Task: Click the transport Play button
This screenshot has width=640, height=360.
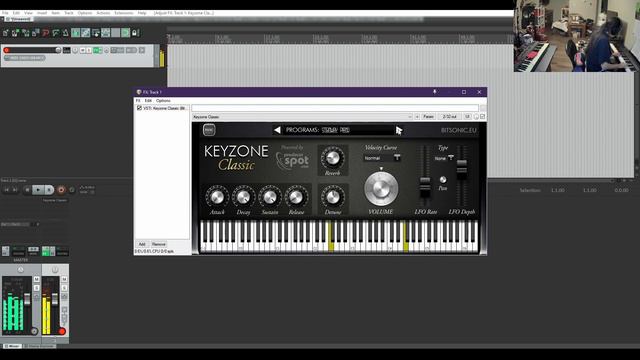Action: point(38,190)
